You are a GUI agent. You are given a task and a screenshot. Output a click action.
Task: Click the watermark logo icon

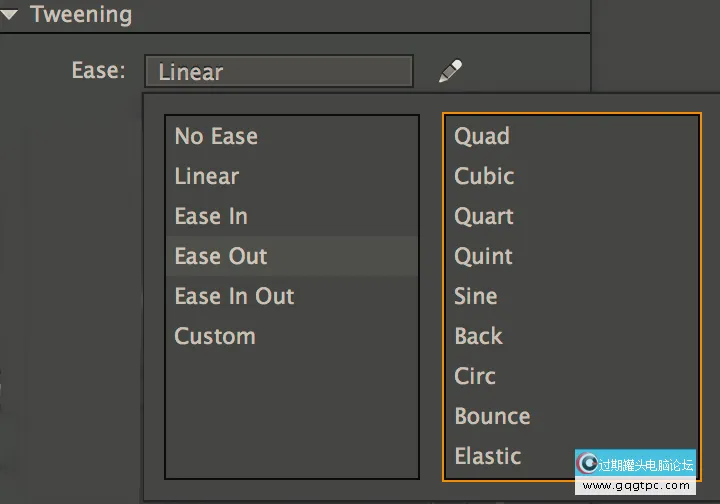coord(588,464)
